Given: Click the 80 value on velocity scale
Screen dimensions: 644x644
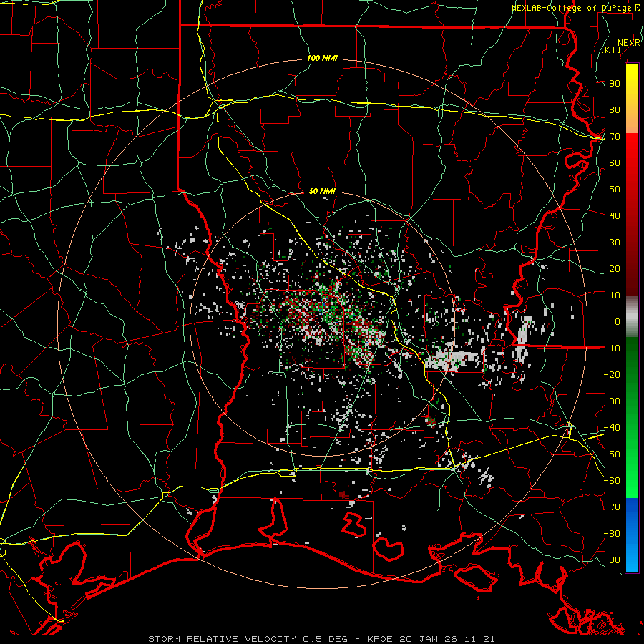Looking at the screenshot, I should 615,110.
